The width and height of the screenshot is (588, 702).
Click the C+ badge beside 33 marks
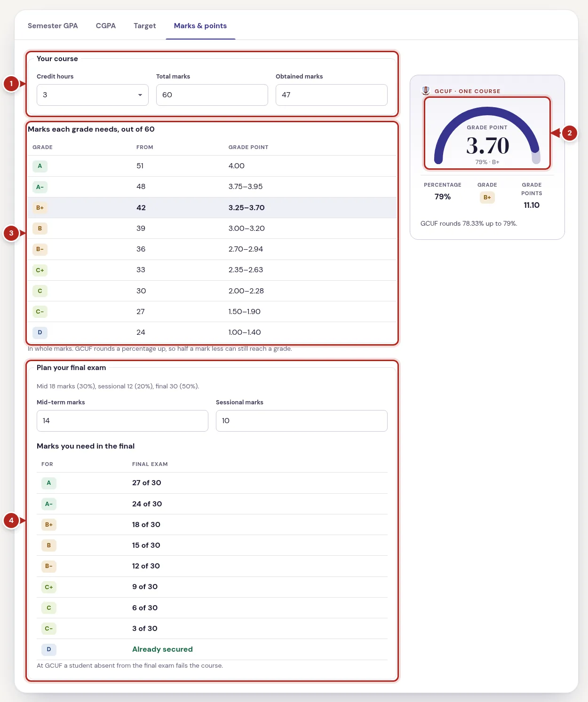click(40, 270)
